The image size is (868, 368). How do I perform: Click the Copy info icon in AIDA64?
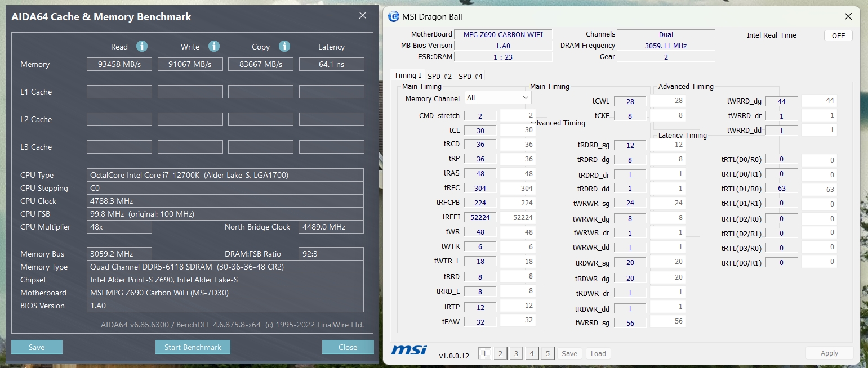[x=284, y=46]
